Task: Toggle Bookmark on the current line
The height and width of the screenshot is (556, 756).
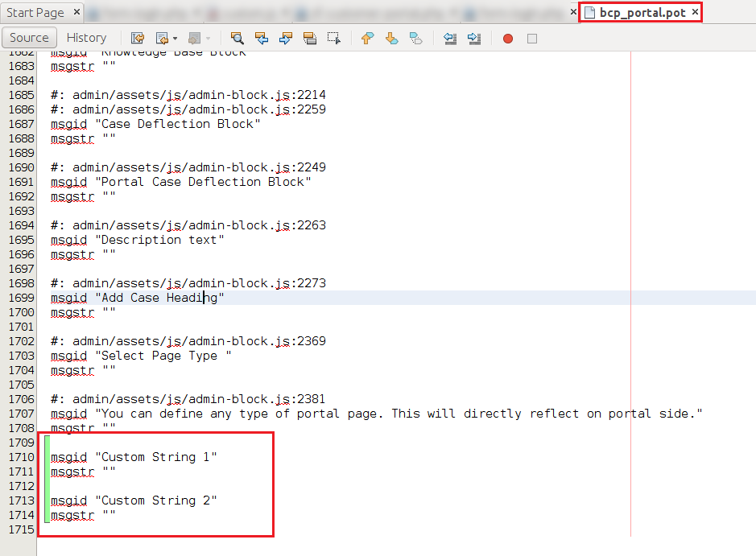Action: [415, 38]
